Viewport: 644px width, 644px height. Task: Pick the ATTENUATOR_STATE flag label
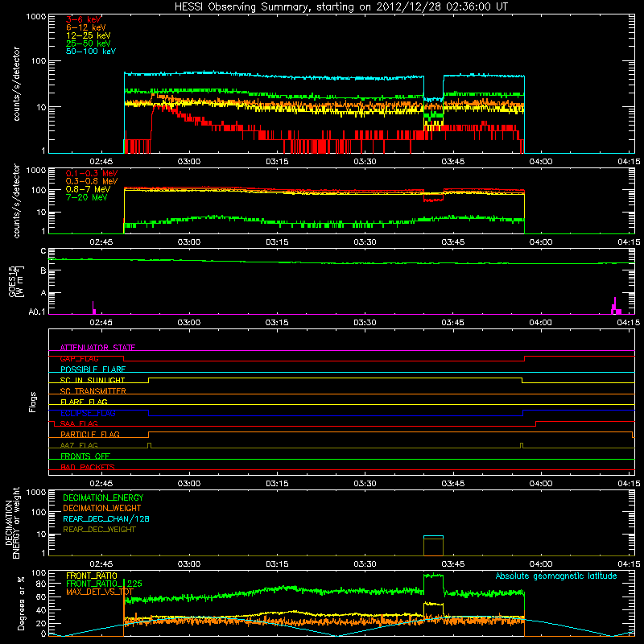pos(97,348)
